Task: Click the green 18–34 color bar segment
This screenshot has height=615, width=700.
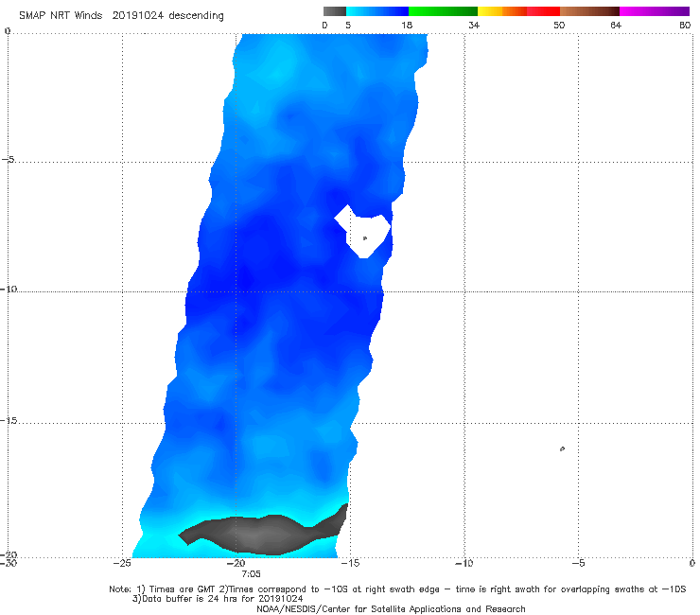Action: pyautogui.click(x=443, y=11)
